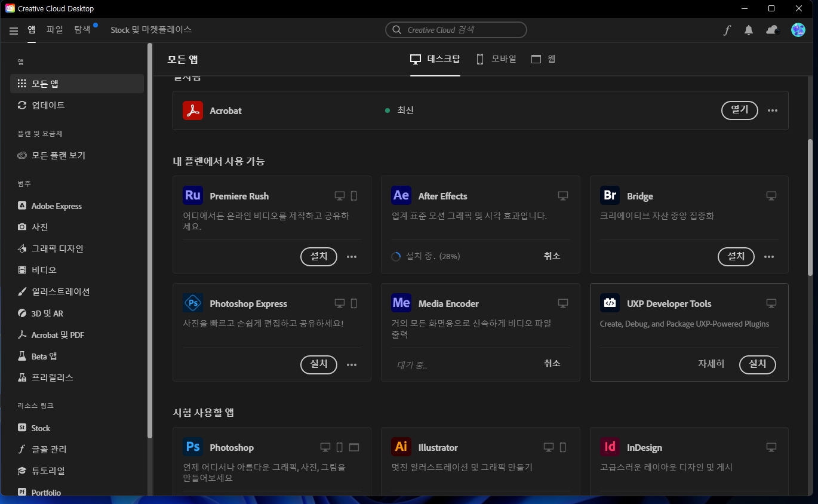818x504 pixels.
Task: Click 설치 button for Premiere Rush
Action: (319, 256)
